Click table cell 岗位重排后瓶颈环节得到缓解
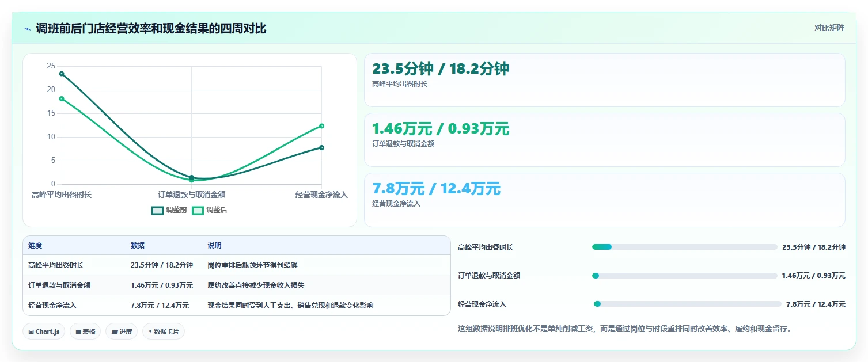Screen dimensions: 868x362 tap(252, 265)
